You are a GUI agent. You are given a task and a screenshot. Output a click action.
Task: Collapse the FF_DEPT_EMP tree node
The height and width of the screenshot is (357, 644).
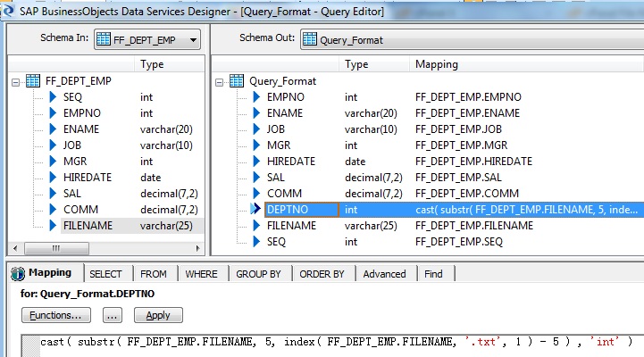coord(15,82)
